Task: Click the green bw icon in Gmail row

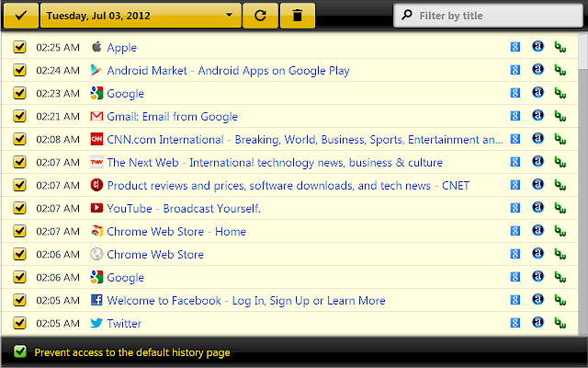Action: [x=560, y=117]
